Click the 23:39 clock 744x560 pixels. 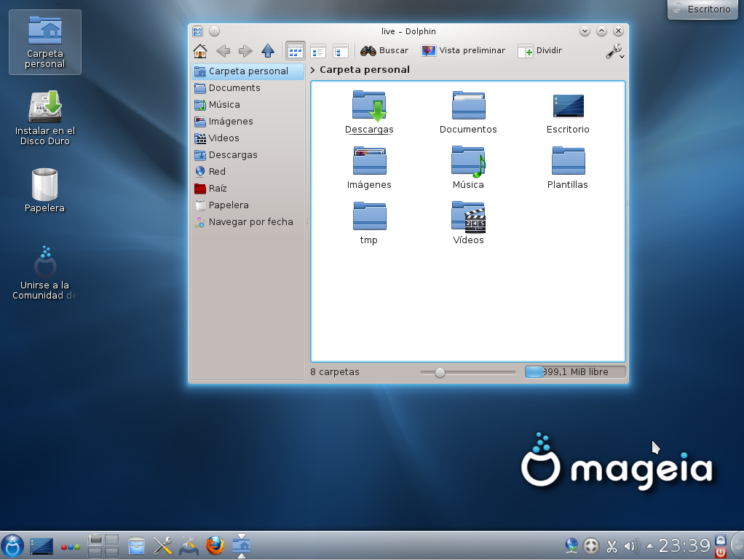coord(684,545)
